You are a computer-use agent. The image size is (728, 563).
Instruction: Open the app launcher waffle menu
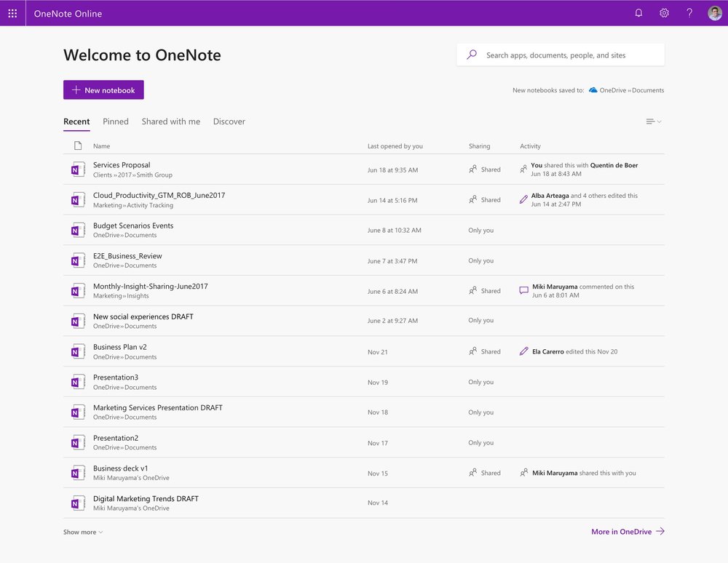12,13
